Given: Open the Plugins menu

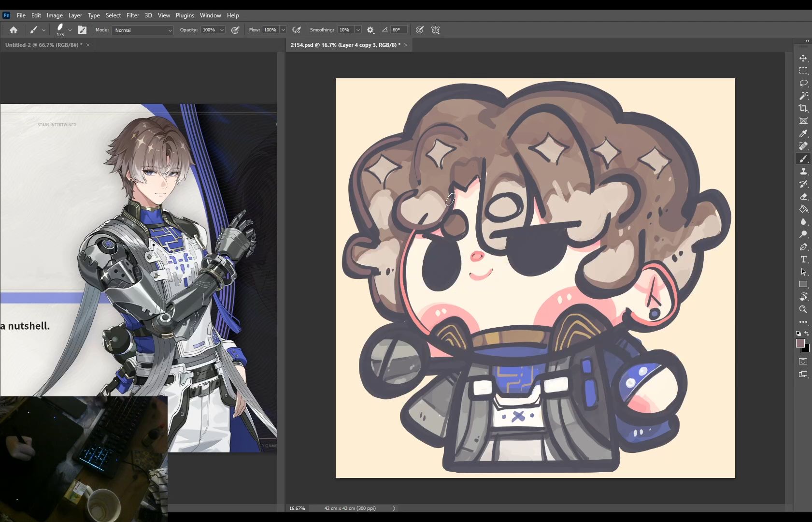Looking at the screenshot, I should (185, 15).
